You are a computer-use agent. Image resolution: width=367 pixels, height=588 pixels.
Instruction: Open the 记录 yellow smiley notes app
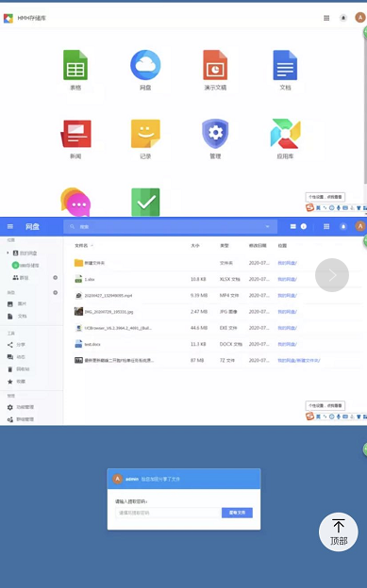coord(145,134)
